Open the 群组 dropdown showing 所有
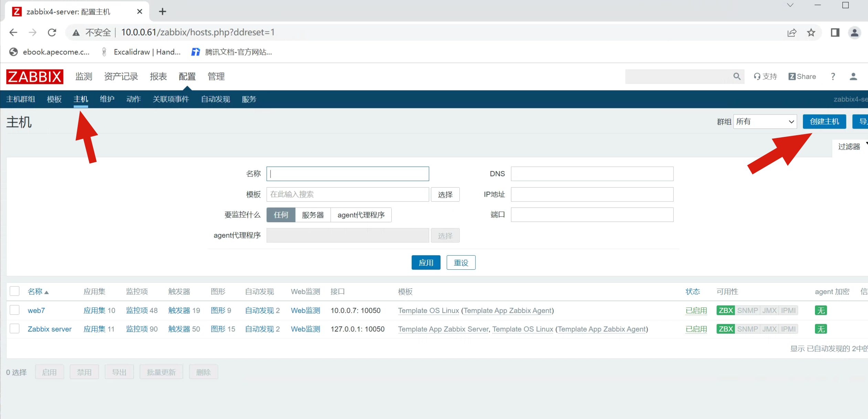The width and height of the screenshot is (868, 419). [x=765, y=121]
